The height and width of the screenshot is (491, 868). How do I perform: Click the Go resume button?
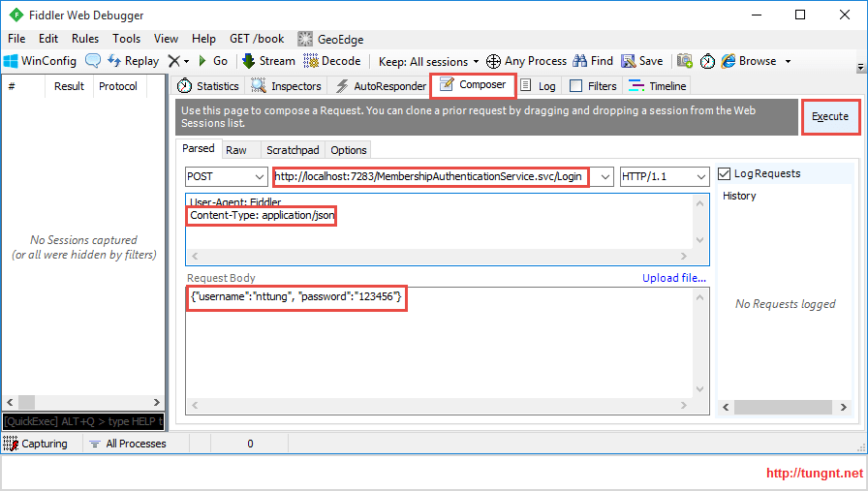[213, 61]
